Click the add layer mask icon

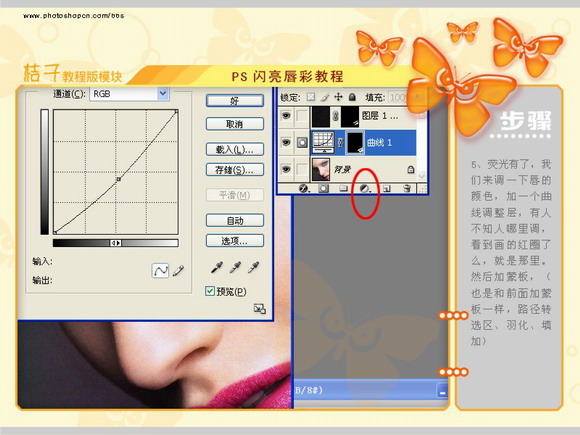click(324, 189)
